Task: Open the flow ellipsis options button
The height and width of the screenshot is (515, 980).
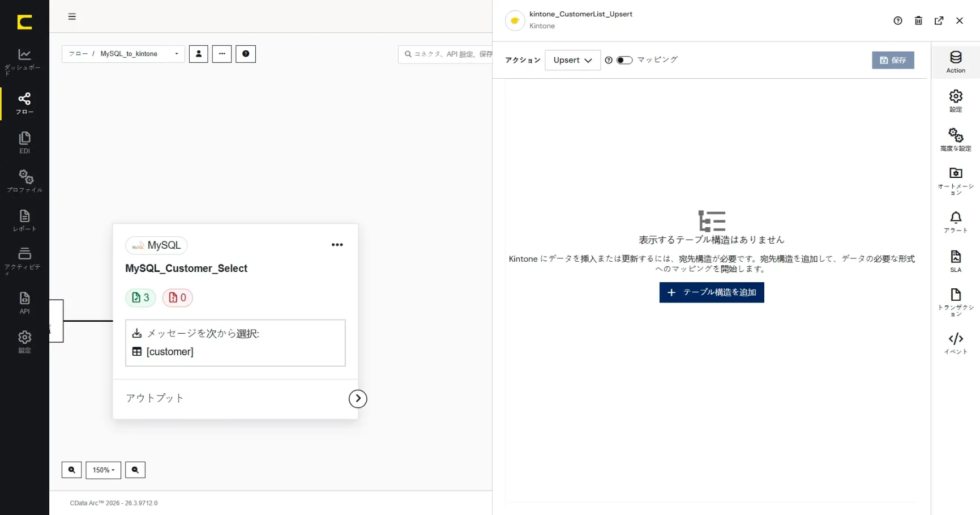Action: tap(222, 54)
